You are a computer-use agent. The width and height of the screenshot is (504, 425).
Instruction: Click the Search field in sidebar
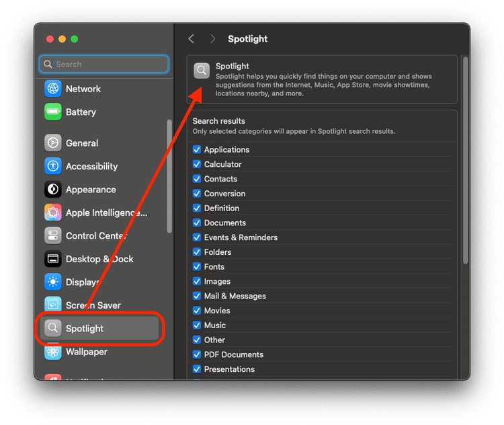[104, 65]
